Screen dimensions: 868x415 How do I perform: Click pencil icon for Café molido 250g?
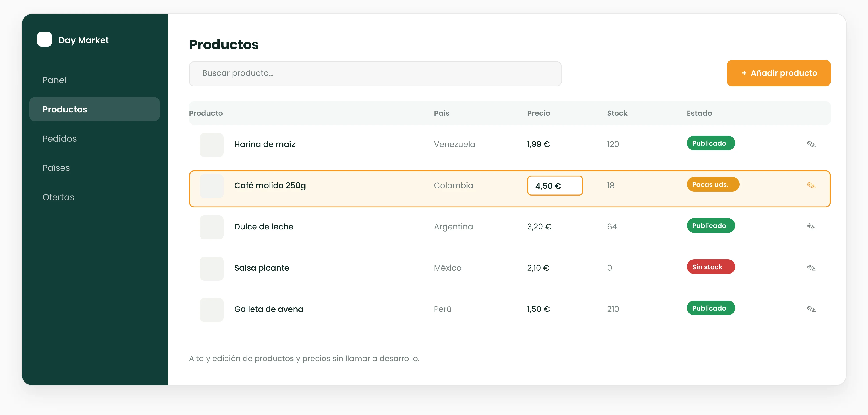(x=811, y=186)
